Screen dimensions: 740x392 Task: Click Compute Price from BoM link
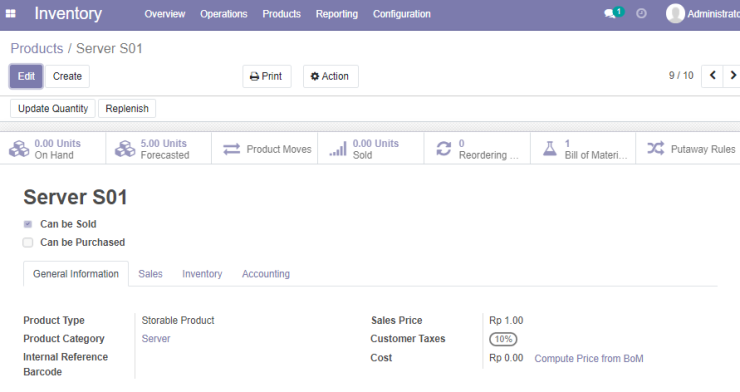589,359
